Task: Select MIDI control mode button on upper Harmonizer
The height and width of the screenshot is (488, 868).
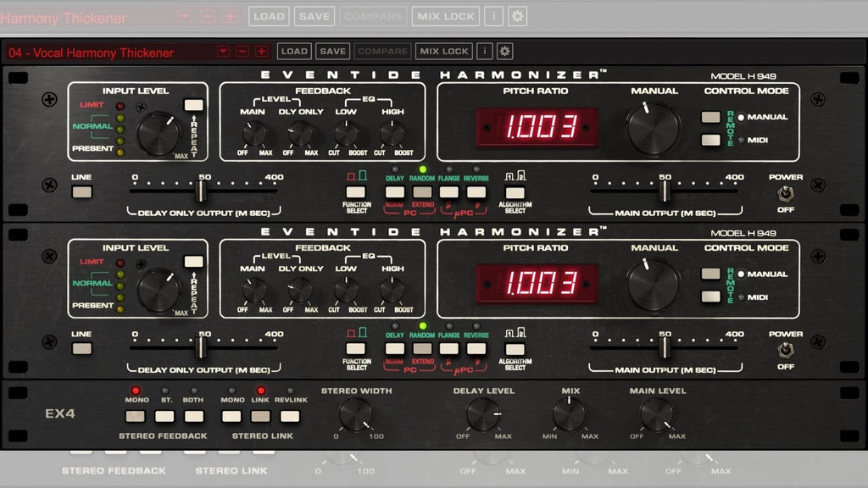Action: coord(710,140)
